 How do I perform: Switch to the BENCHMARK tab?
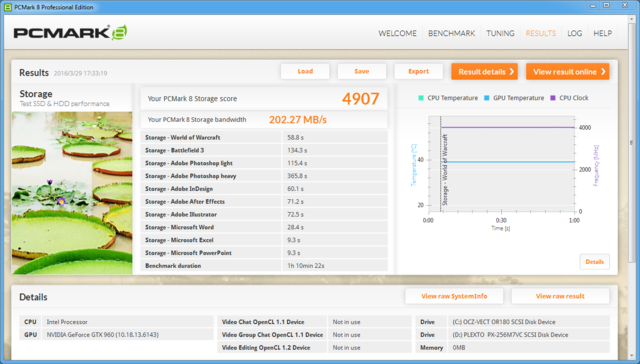point(451,33)
